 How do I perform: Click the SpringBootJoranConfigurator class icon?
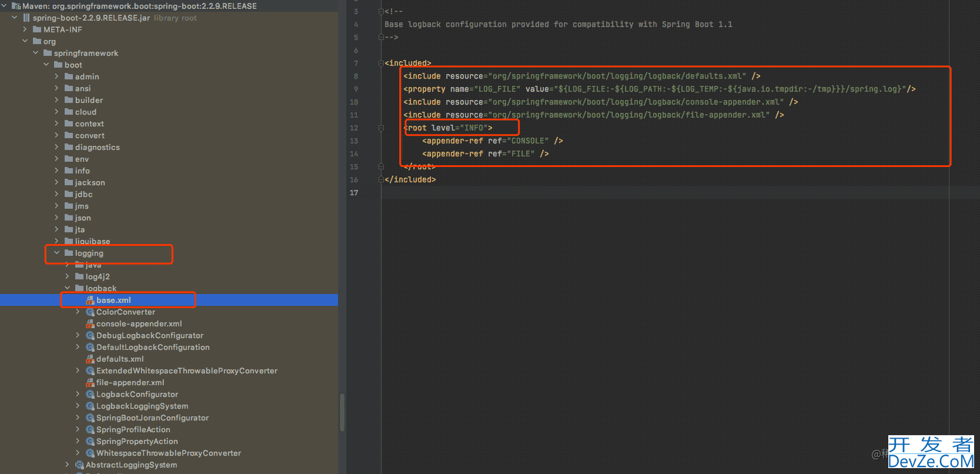click(x=90, y=418)
